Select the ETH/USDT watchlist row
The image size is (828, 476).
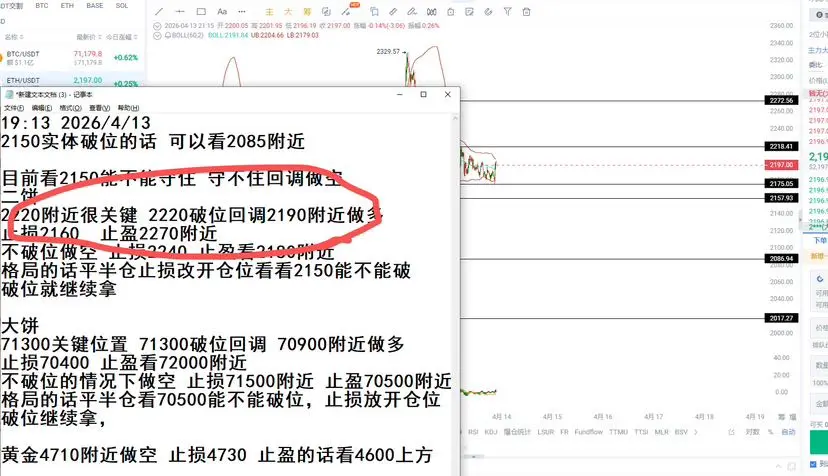point(72,80)
